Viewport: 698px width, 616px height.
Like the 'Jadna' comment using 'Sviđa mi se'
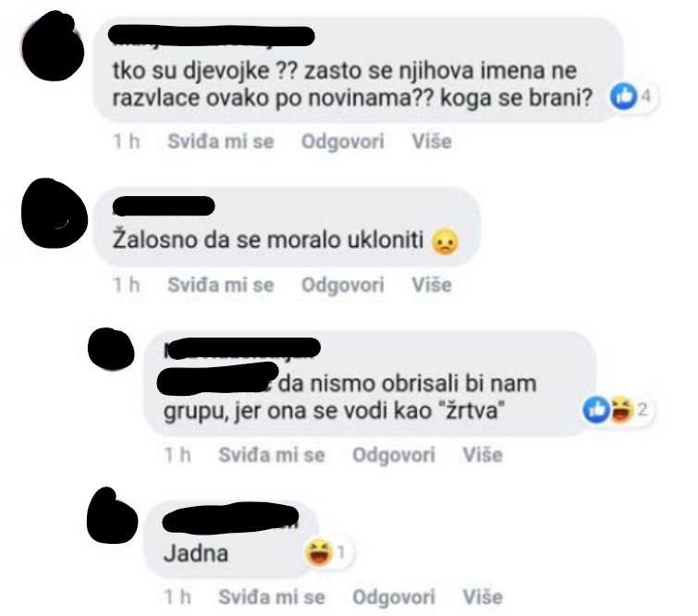(272, 597)
